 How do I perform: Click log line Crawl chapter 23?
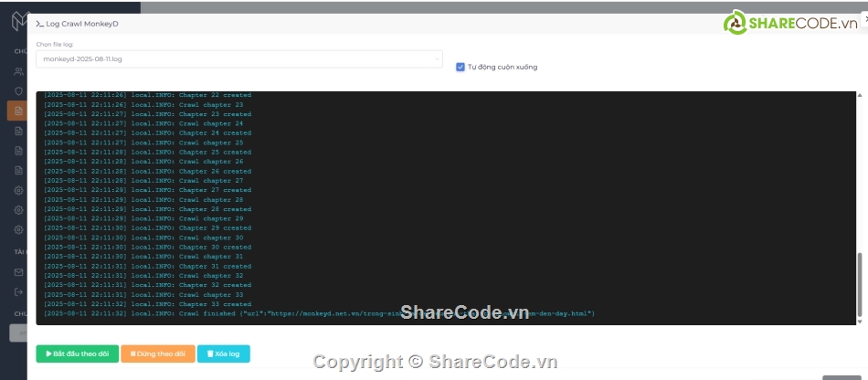143,104
